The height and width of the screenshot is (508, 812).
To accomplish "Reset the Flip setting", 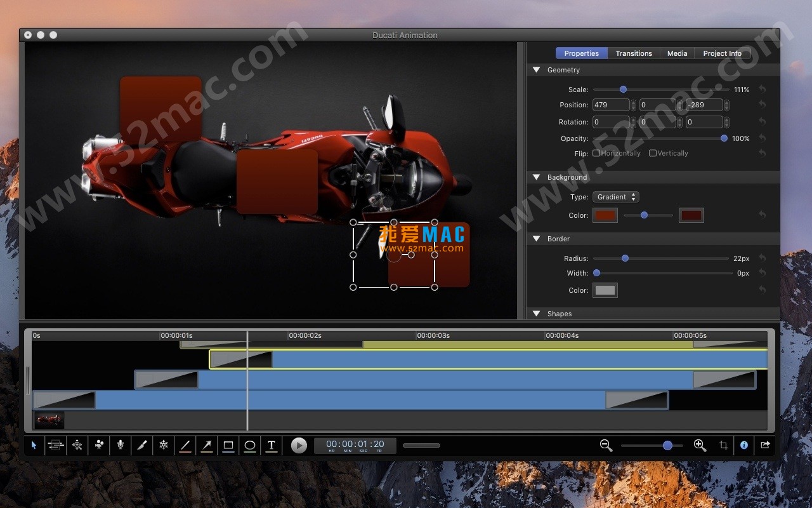I will pyautogui.click(x=762, y=153).
